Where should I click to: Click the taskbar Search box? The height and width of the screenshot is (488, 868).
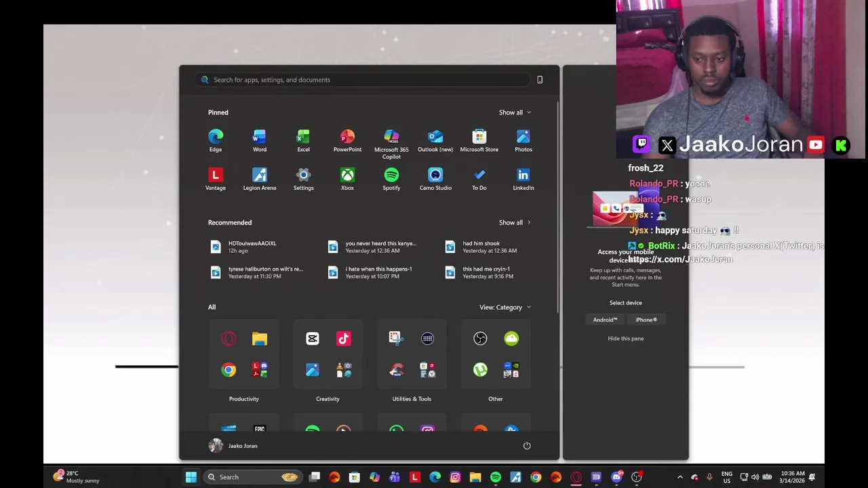[x=252, y=477]
